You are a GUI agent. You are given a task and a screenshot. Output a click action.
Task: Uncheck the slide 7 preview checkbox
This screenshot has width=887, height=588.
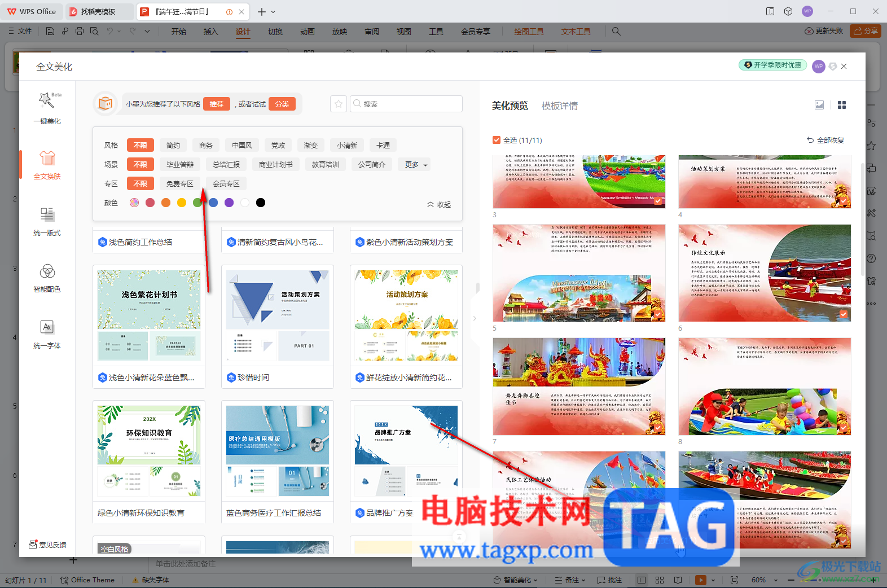[x=658, y=428]
